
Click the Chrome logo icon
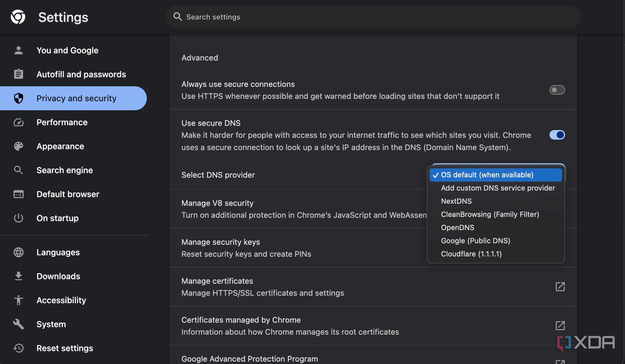click(18, 17)
